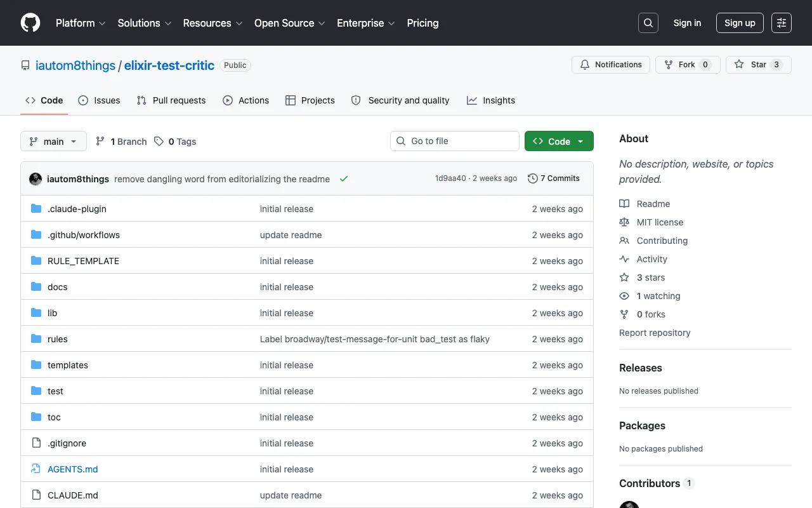Select the Code tab
Image resolution: width=812 pixels, height=508 pixels.
44,100
